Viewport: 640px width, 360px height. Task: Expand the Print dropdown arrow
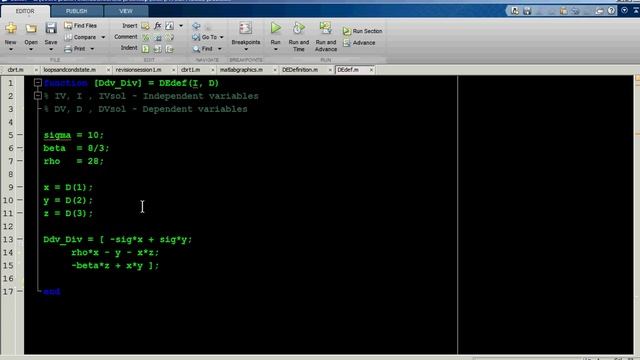pos(92,49)
